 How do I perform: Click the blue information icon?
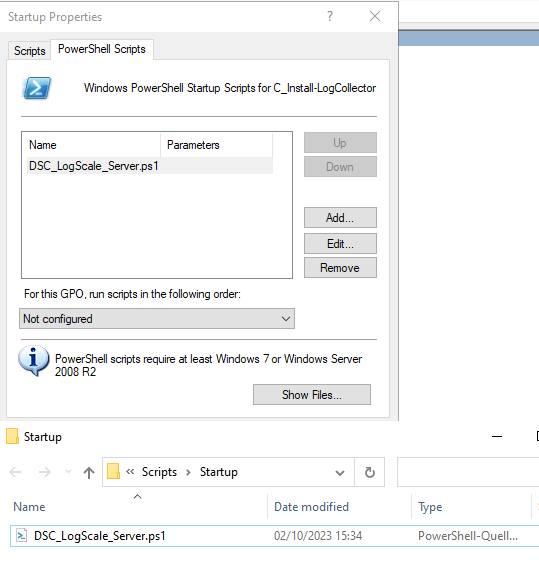[33, 360]
